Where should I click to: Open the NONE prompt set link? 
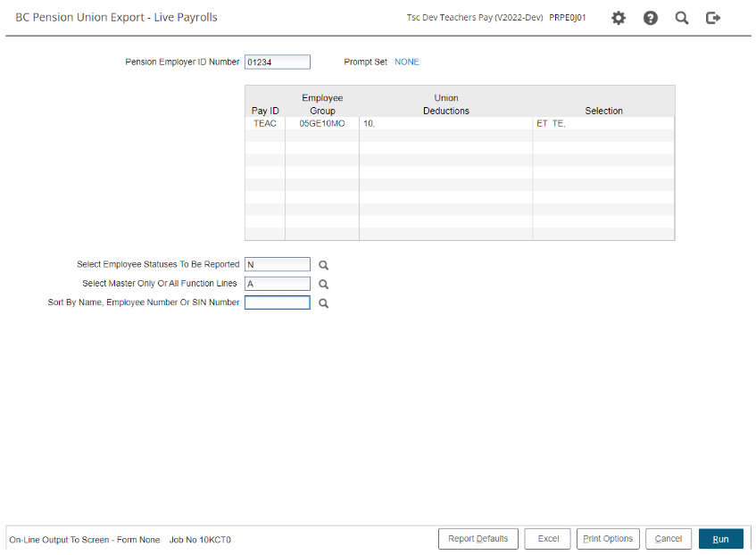(x=407, y=62)
